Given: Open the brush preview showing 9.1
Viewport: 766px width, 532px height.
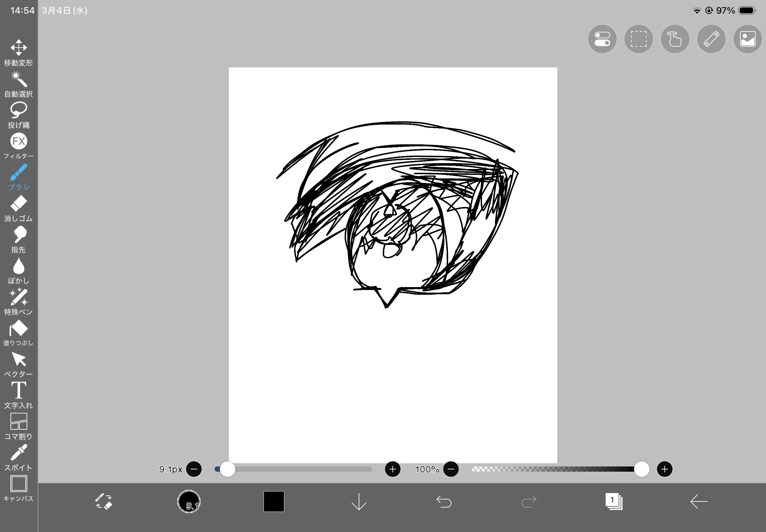Looking at the screenshot, I should [x=189, y=501].
